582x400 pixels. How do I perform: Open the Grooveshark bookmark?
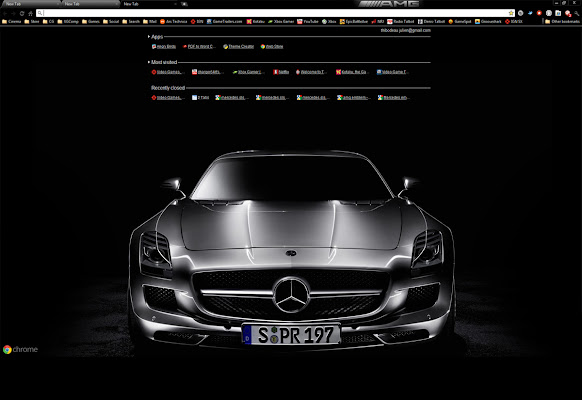[x=488, y=22]
